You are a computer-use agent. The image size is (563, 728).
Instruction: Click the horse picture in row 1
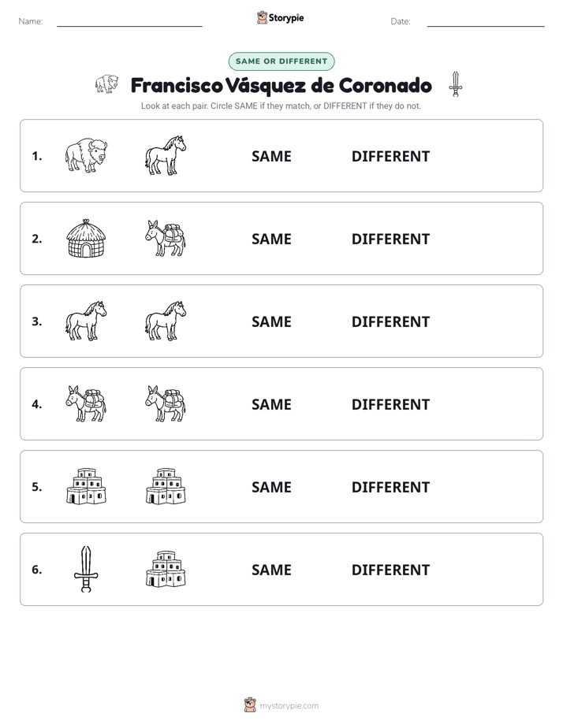(x=166, y=155)
